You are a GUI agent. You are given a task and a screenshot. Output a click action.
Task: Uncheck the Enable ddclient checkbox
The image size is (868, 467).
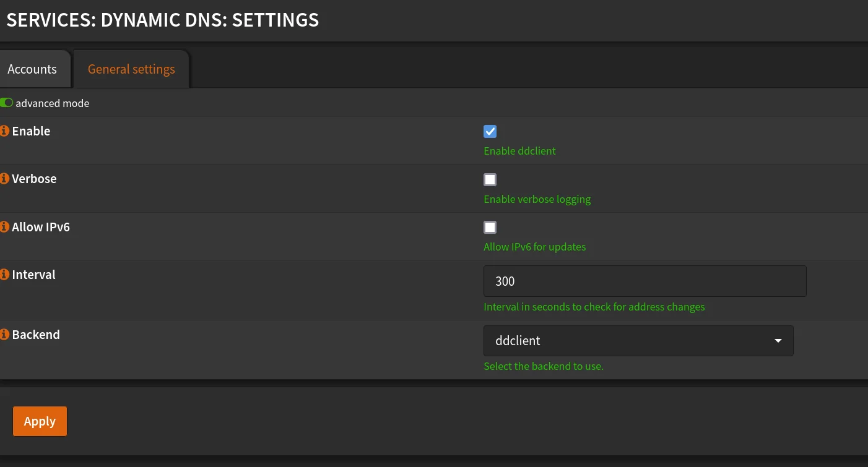[490, 131]
